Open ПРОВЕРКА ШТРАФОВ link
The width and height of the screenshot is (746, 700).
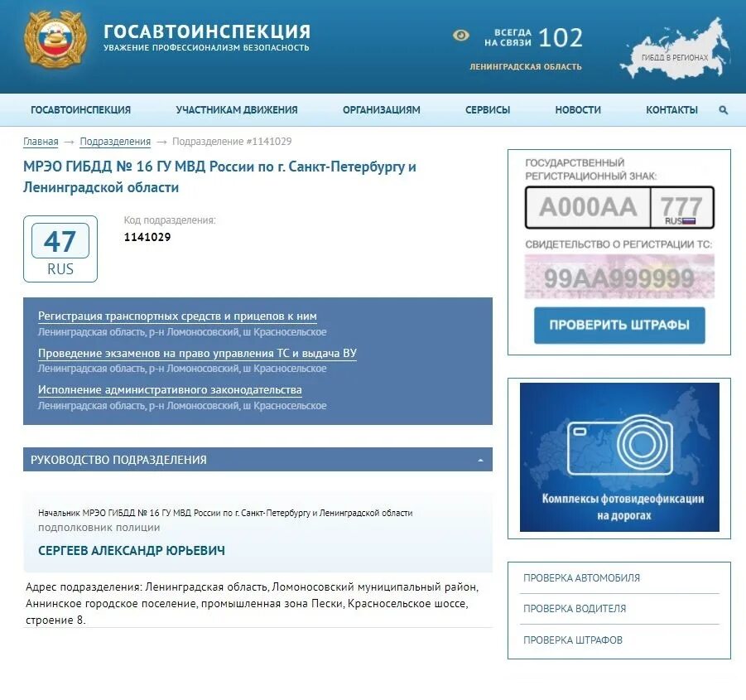(x=573, y=640)
